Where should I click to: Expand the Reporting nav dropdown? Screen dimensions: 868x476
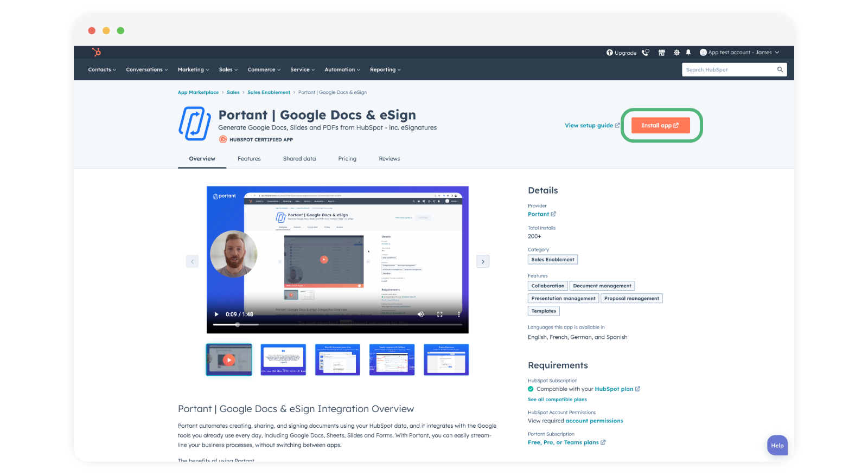pos(385,69)
